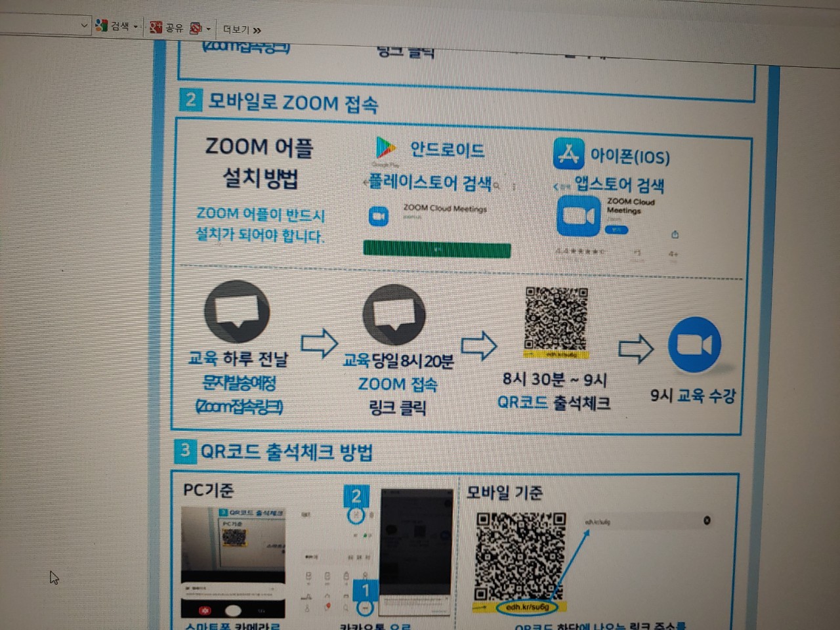This screenshot has height=630, width=840.
Task: Expand the arrow beside the 검색 button
Action: 136,27
